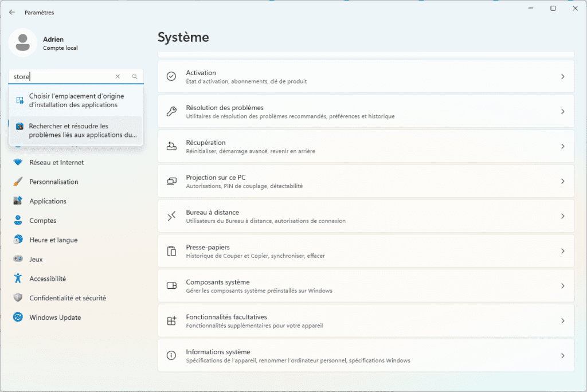Screen dimensions: 587x392
Task: Open Presse-papiers via its chevron
Action: coord(563,251)
